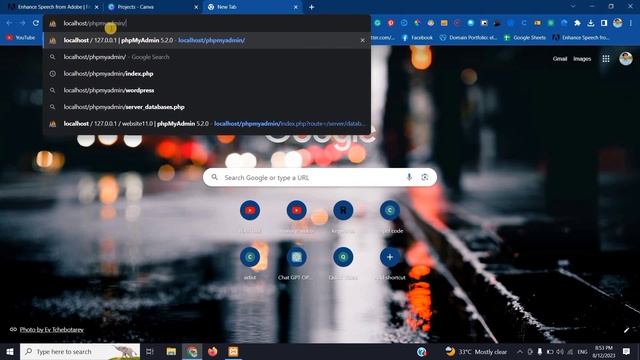The image size is (640, 360).
Task: Open the ENG language indicator
Action: point(582,351)
